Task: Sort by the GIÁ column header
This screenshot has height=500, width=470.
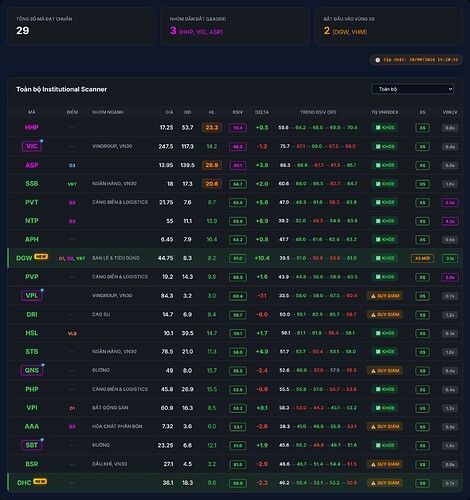Action: 169,112
